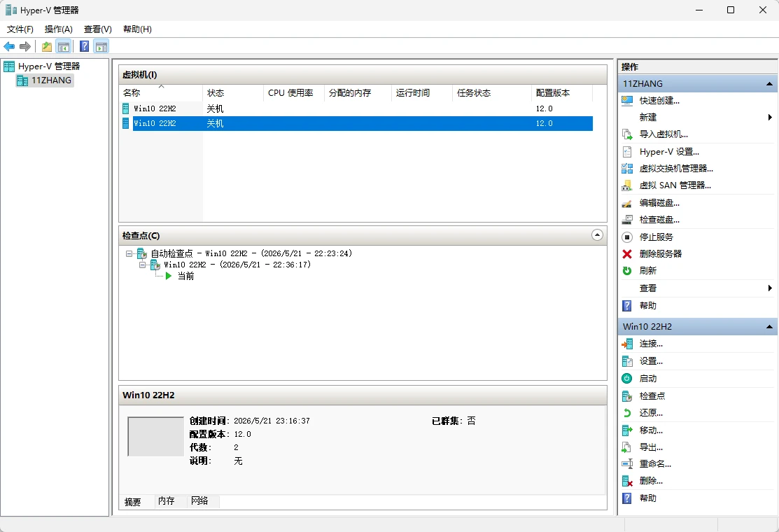Screen dimensions: 779x532
Task: Click the Import Virtual Machine (导入虚拟机) icon
Action: (627, 134)
